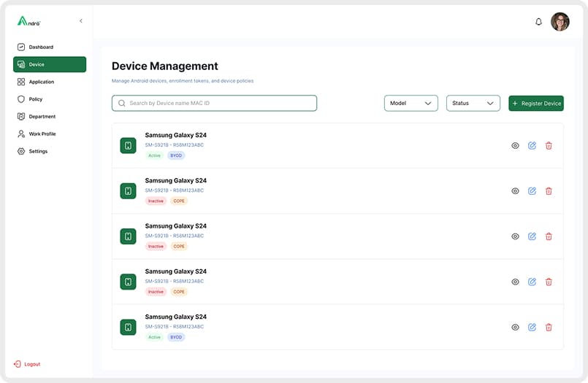Click the device search input field
The width and height of the screenshot is (588, 383).
click(214, 104)
